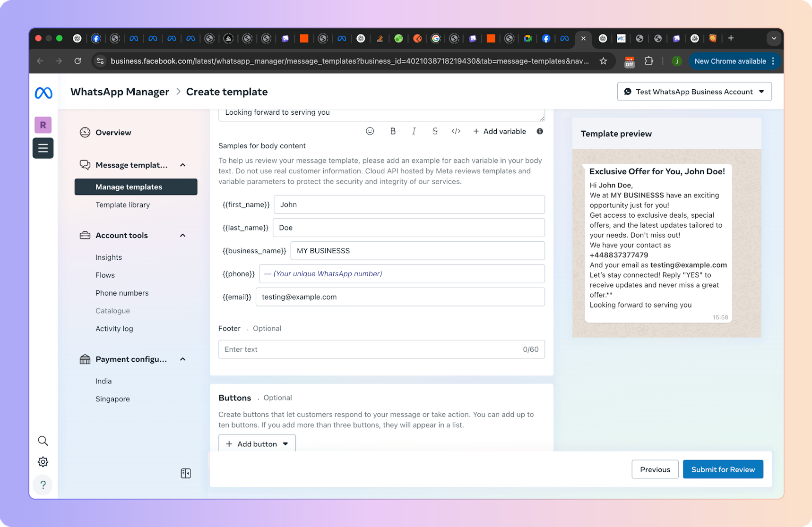Collapse the Account tools section
Screen dimensions: 812x527
point(183,235)
